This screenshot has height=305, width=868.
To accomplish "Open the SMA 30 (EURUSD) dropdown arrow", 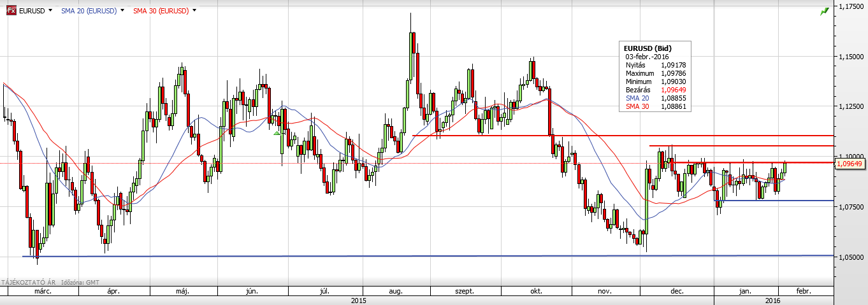I will pyautogui.click(x=194, y=11).
